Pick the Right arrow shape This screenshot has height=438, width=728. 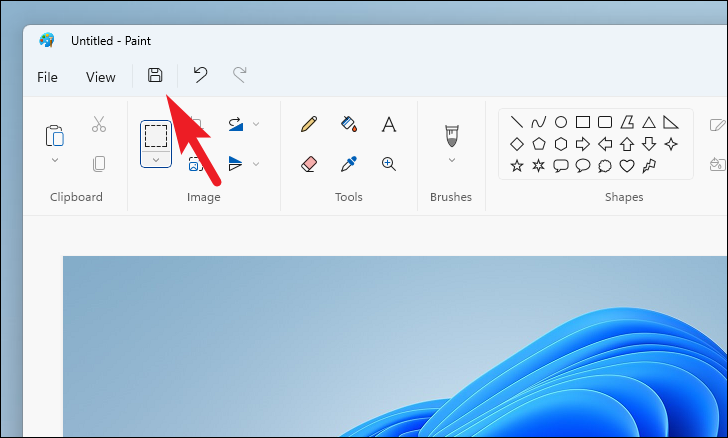pos(583,144)
